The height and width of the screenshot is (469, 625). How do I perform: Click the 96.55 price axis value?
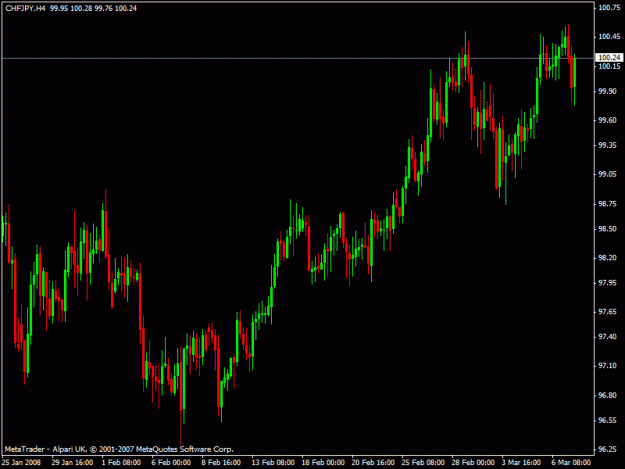(x=608, y=420)
